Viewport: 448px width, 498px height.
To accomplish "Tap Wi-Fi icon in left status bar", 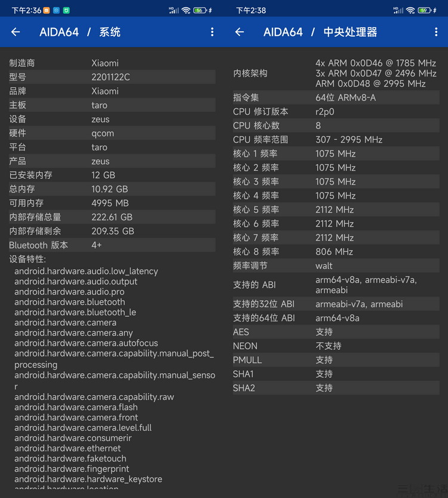I will tap(186, 11).
